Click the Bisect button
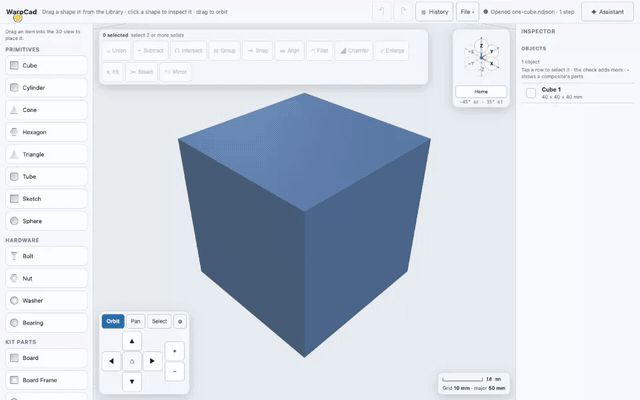The width and height of the screenshot is (640, 400). (142, 72)
